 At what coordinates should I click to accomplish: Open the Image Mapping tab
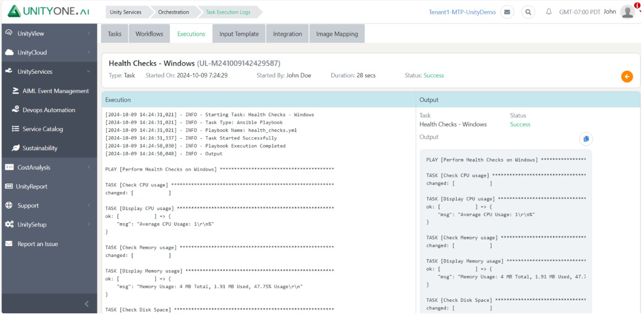[x=337, y=34]
